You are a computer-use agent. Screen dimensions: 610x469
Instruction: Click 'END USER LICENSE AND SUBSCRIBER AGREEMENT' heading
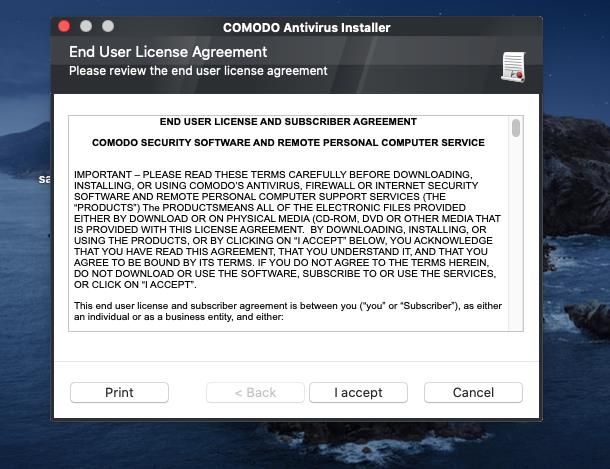pyautogui.click(x=288, y=122)
